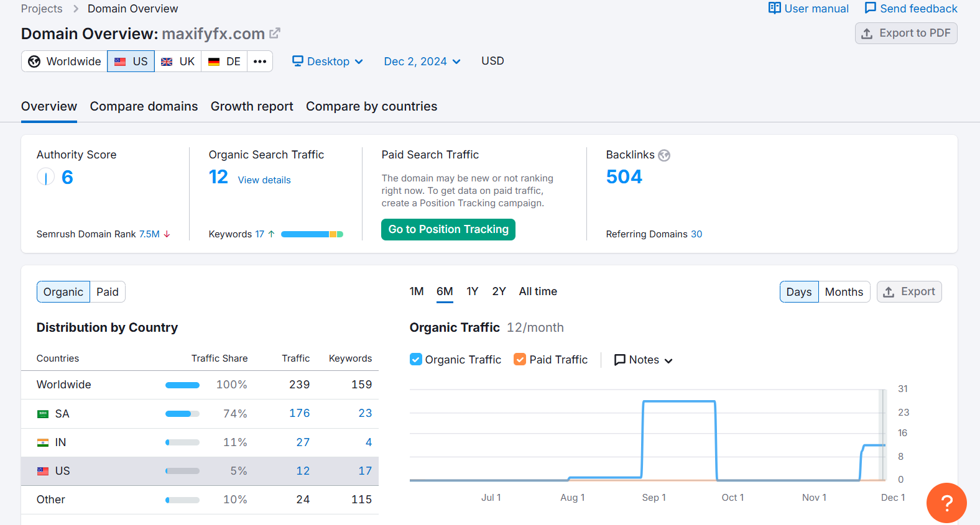Click IN keywords value 4
The width and height of the screenshot is (980, 525).
point(369,442)
